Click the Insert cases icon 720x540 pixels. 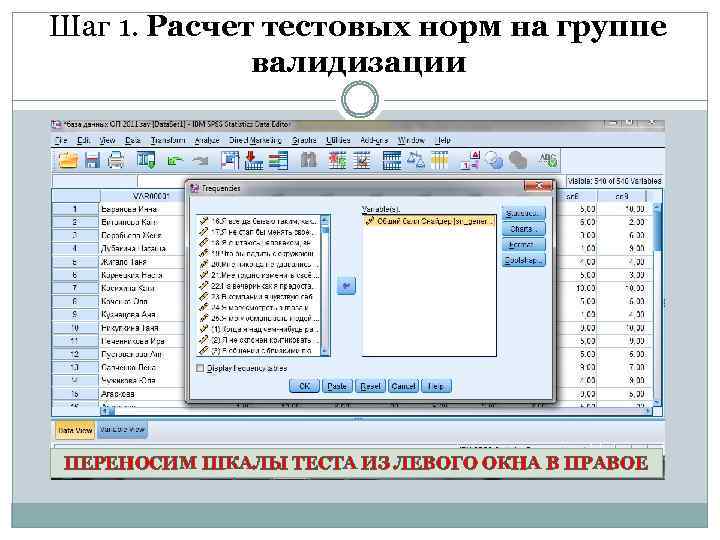337,161
